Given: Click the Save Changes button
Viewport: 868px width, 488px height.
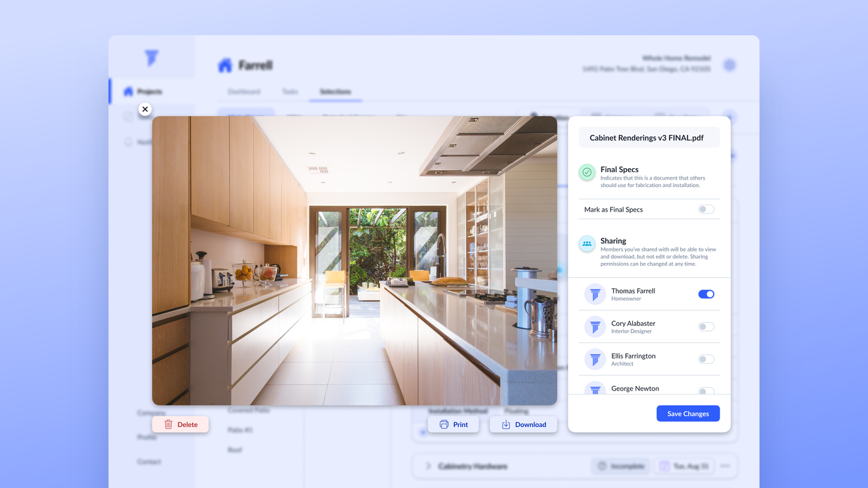Looking at the screenshot, I should pos(688,413).
